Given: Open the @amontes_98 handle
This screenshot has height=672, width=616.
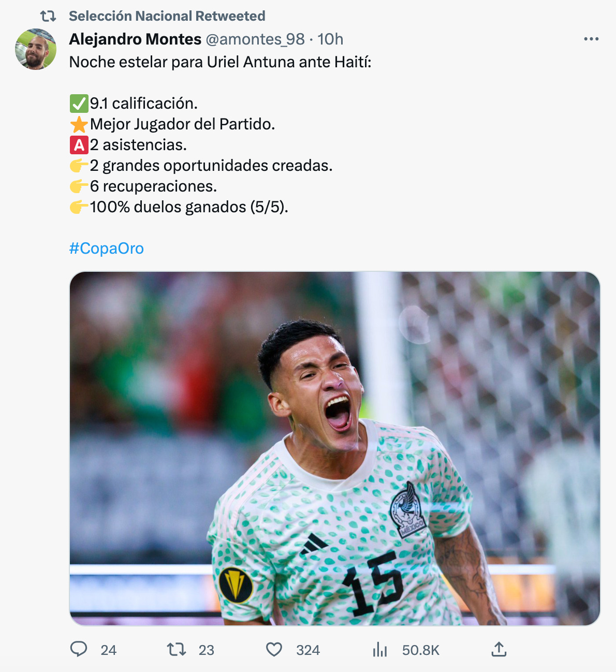Looking at the screenshot, I should click(x=255, y=39).
